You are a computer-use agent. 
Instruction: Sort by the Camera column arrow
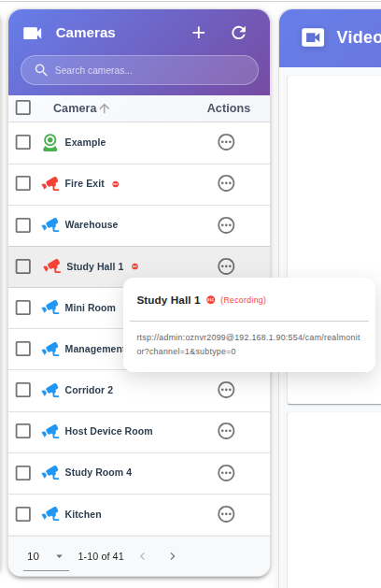pos(105,108)
